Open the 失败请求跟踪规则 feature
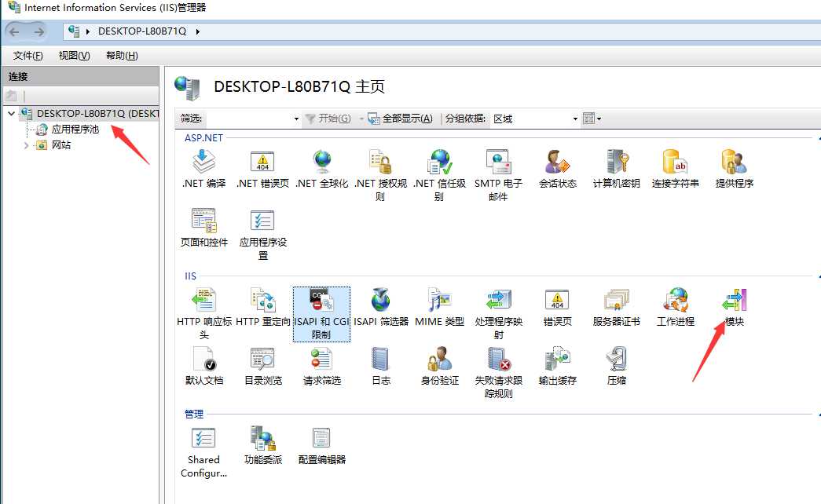The width and height of the screenshot is (821, 504). [x=498, y=373]
